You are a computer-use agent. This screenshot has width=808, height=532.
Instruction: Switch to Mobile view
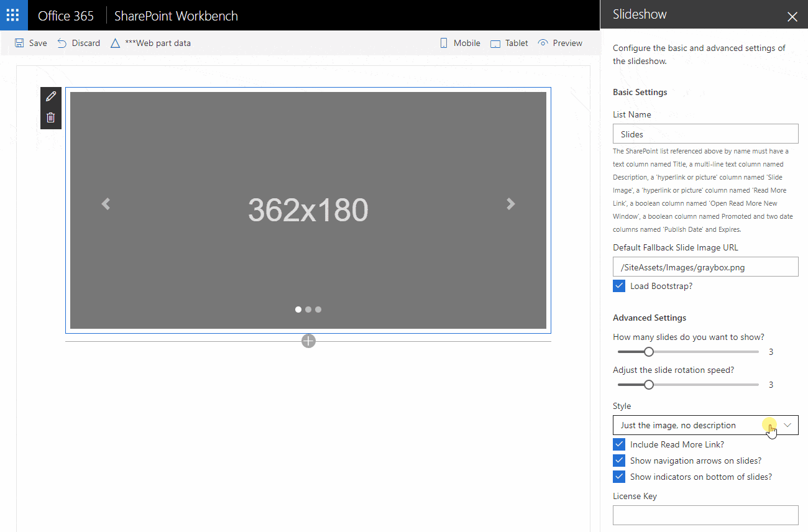[460, 44]
